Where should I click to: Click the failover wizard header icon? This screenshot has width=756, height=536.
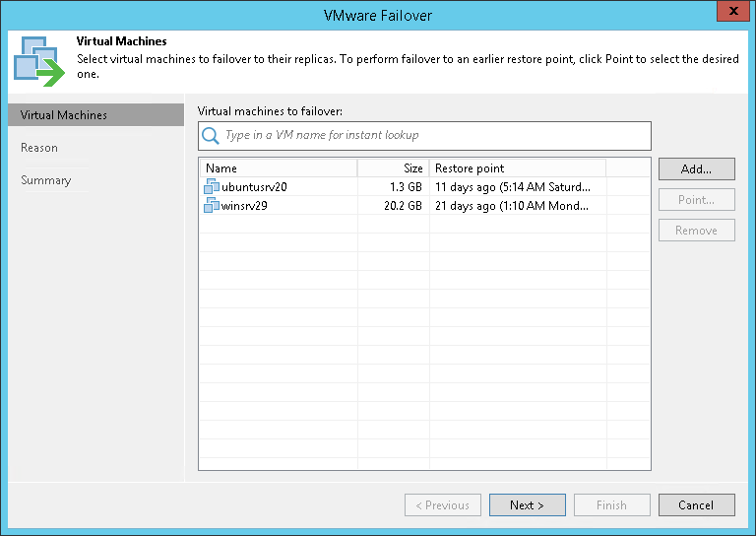(38, 61)
